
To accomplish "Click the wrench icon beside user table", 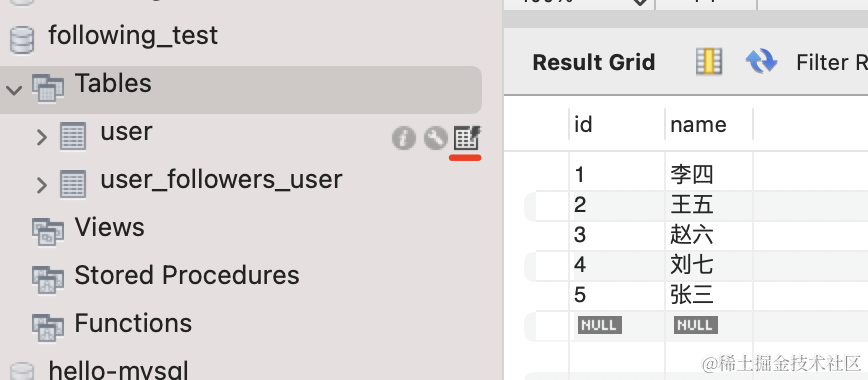I will point(436,138).
